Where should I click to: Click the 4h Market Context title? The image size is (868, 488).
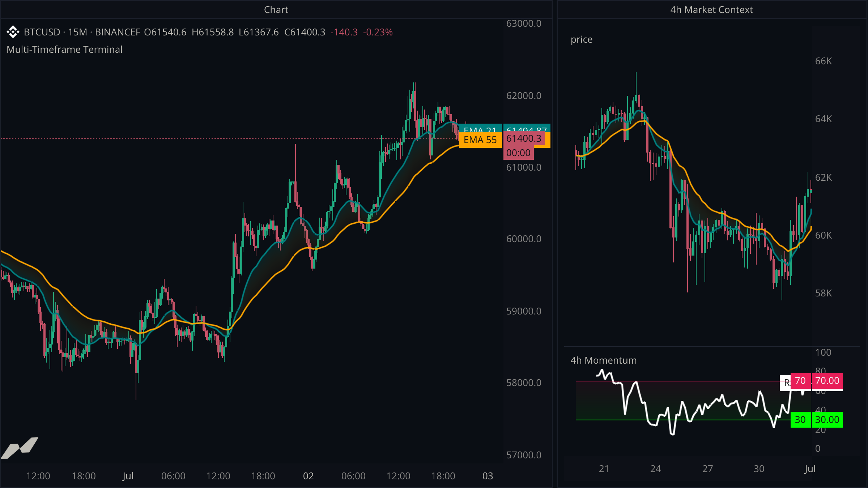[711, 10]
